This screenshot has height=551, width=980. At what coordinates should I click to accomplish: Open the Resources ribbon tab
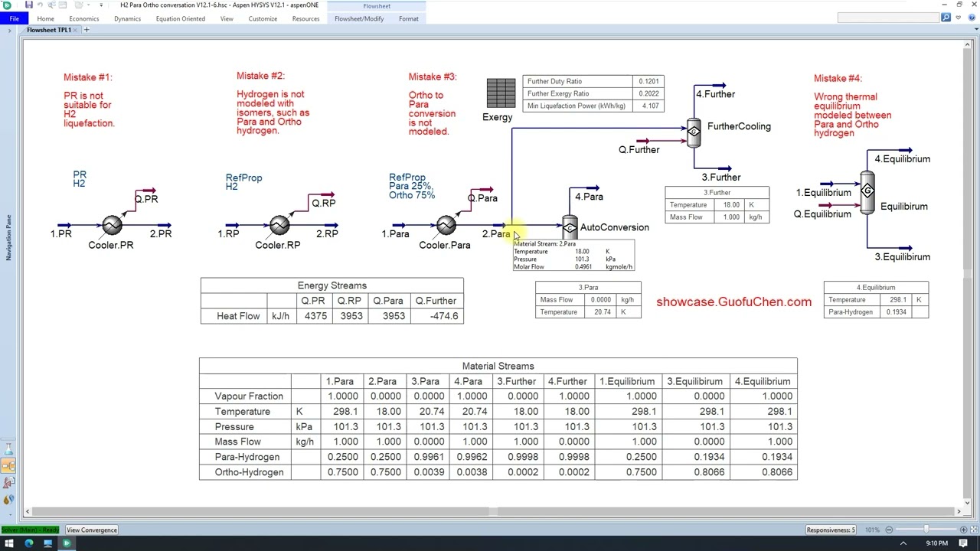pos(305,18)
